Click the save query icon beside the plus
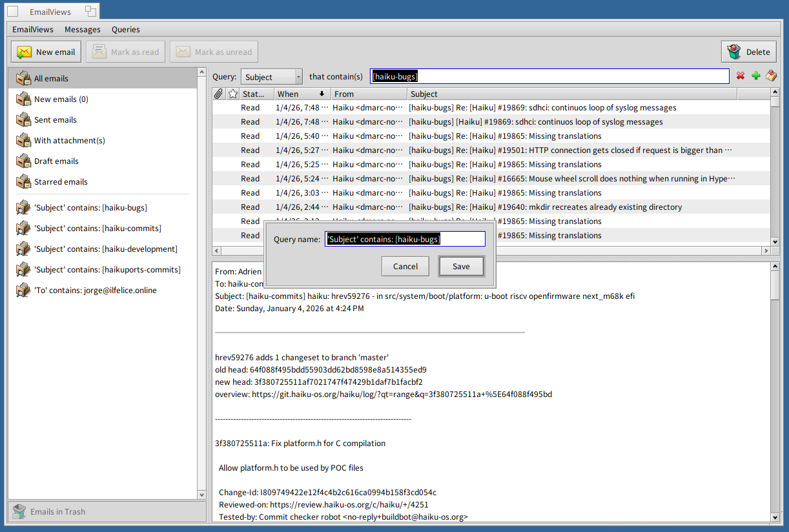The image size is (789, 532). [771, 76]
